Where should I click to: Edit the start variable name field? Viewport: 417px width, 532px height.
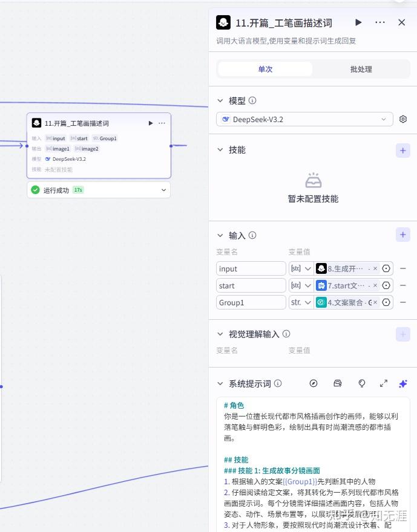pos(251,285)
